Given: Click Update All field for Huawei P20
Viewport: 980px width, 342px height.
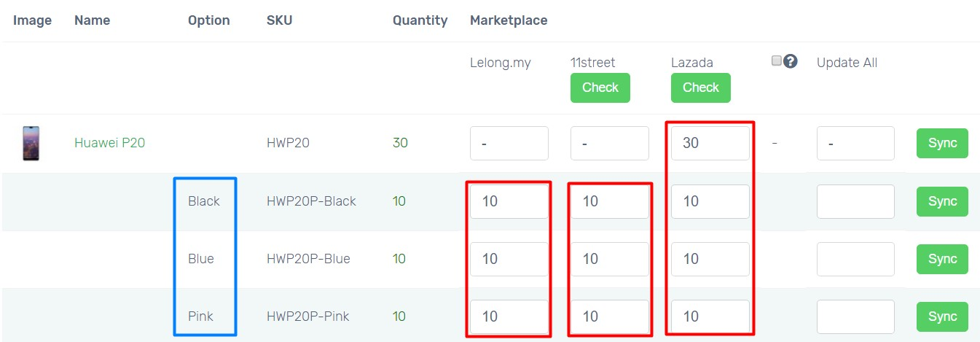Looking at the screenshot, I should point(855,143).
